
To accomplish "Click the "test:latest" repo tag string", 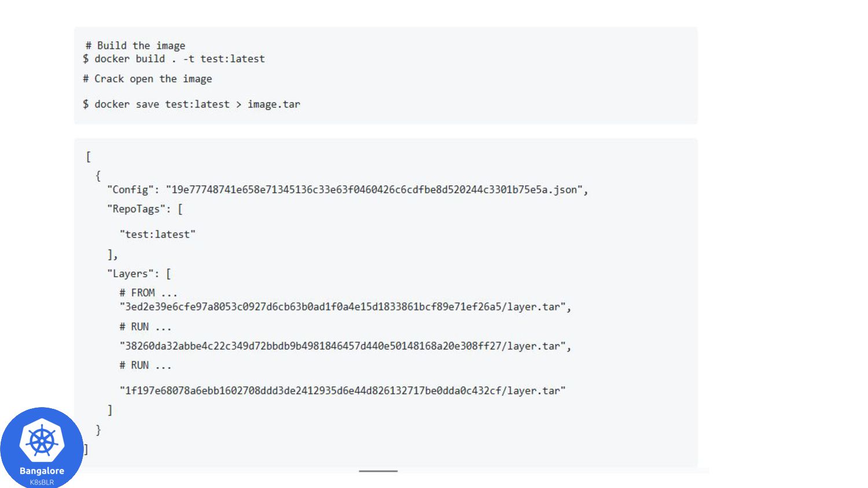I will click(157, 234).
